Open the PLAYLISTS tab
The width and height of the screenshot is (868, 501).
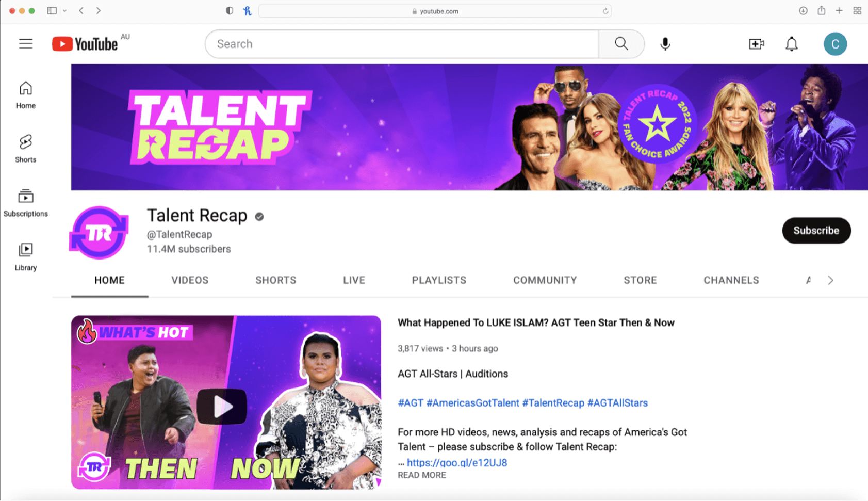439,280
